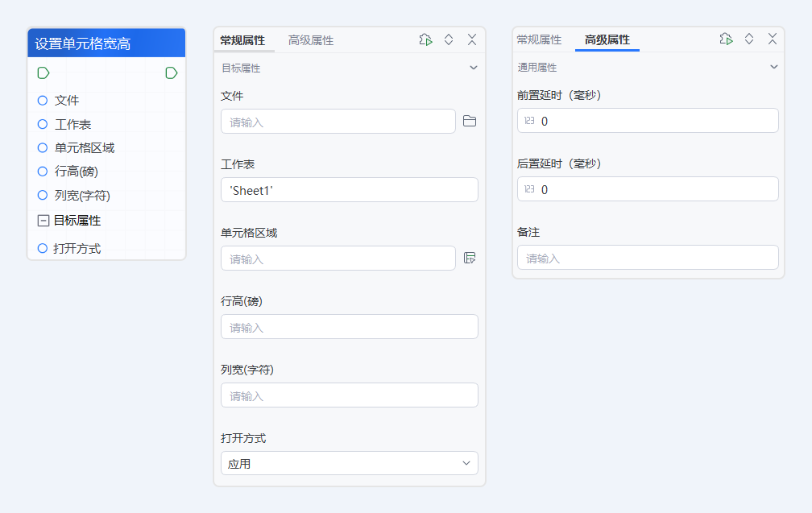Image resolution: width=812 pixels, height=513 pixels.
Task: Select the circle marker beside 打开方式 item
Action: tap(42, 248)
